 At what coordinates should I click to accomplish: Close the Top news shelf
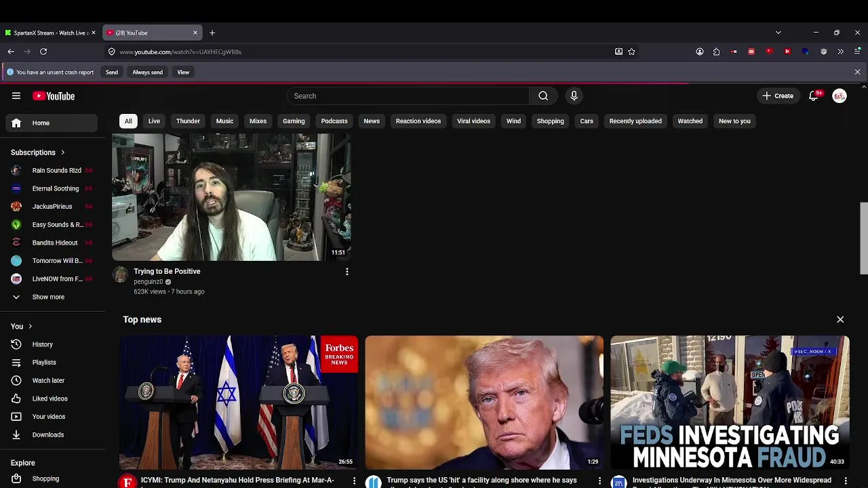click(x=840, y=319)
